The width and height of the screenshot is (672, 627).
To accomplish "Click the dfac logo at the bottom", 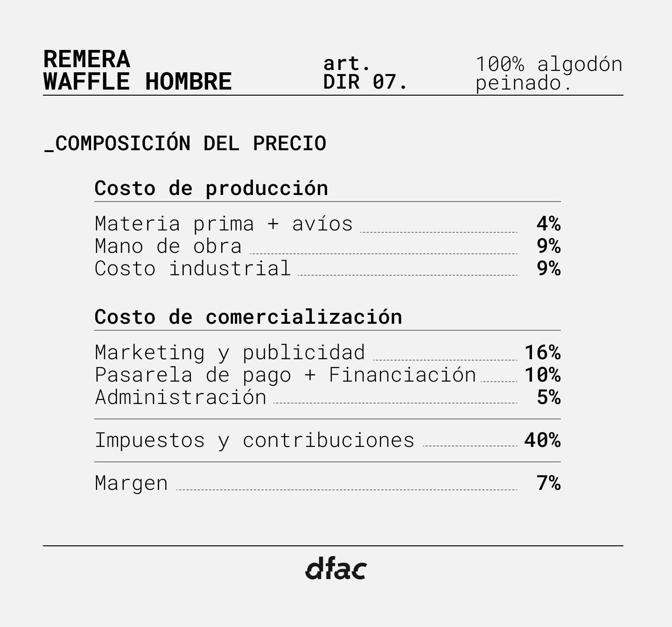I will 336,568.
